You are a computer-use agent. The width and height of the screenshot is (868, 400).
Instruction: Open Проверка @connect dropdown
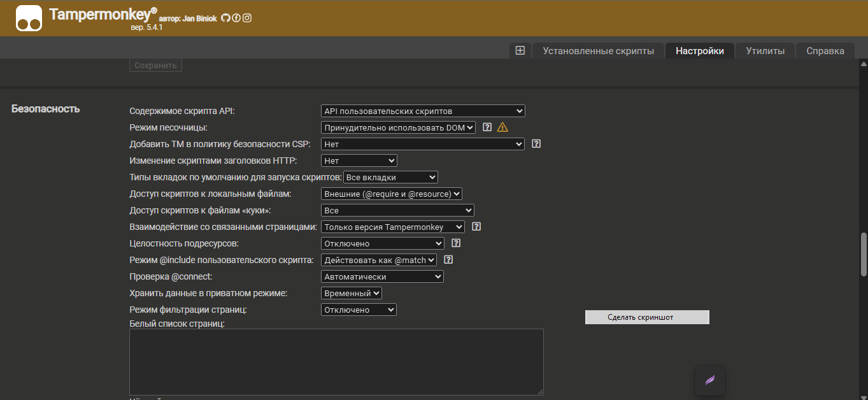(382, 276)
